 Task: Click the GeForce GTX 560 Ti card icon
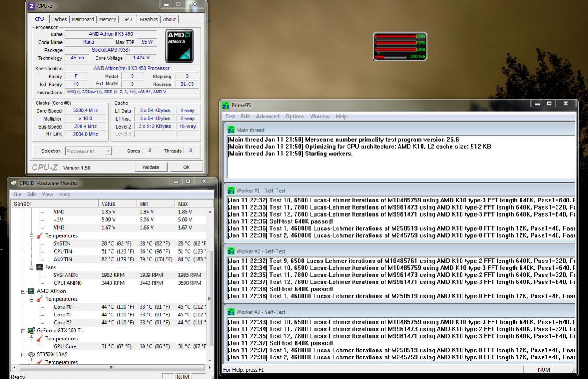click(31, 331)
